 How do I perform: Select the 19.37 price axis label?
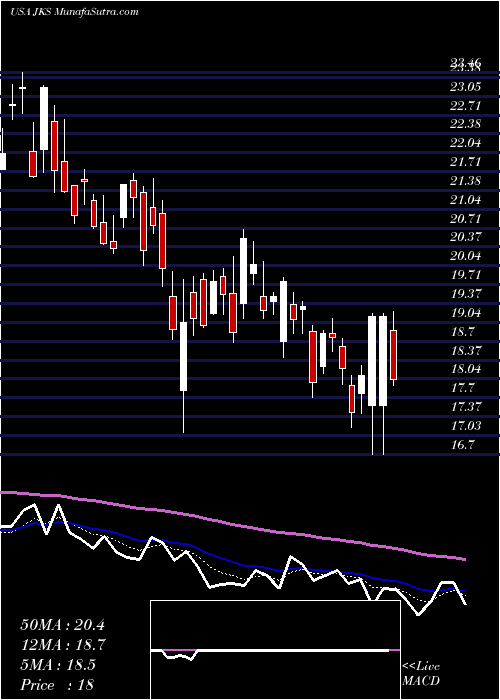coord(466,294)
